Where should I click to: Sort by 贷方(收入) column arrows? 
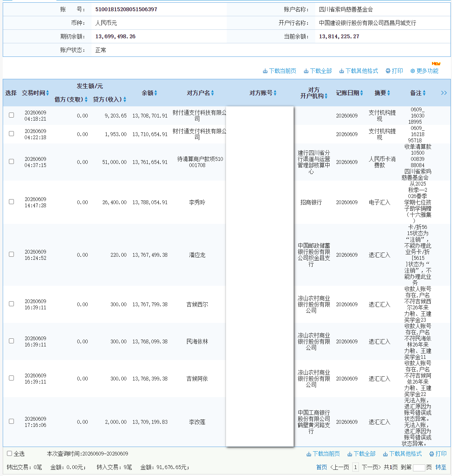[125, 99]
